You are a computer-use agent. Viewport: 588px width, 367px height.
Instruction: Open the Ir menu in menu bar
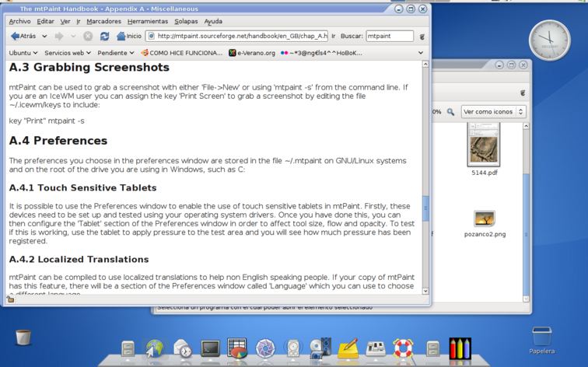click(79, 21)
